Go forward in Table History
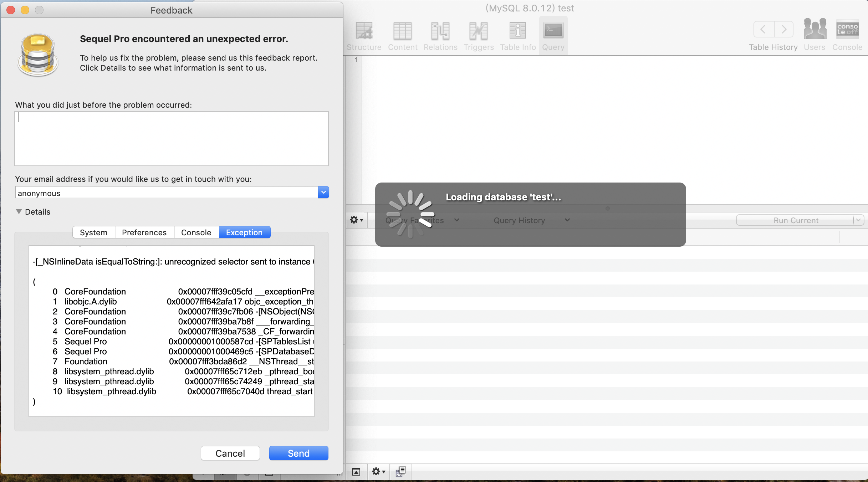 pos(783,29)
